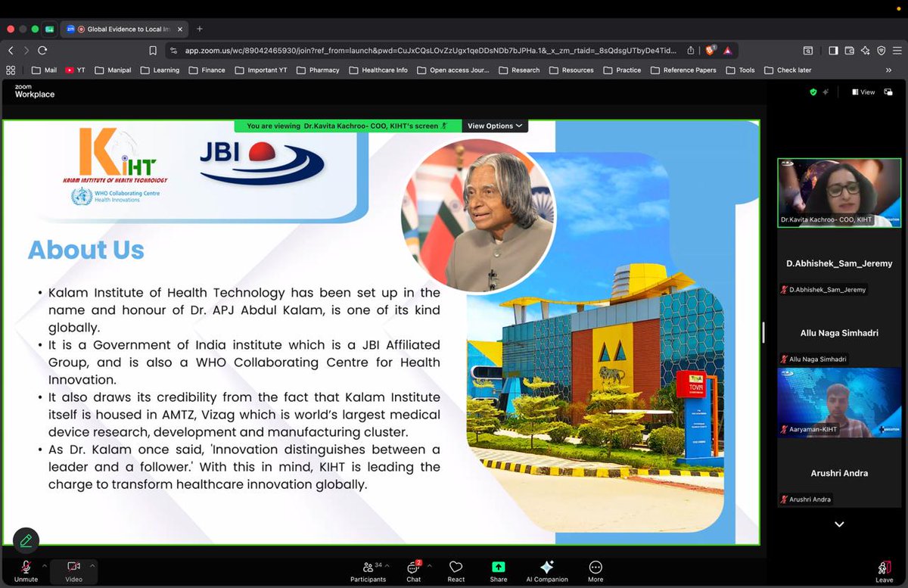Open the React emoji menu

(456, 571)
